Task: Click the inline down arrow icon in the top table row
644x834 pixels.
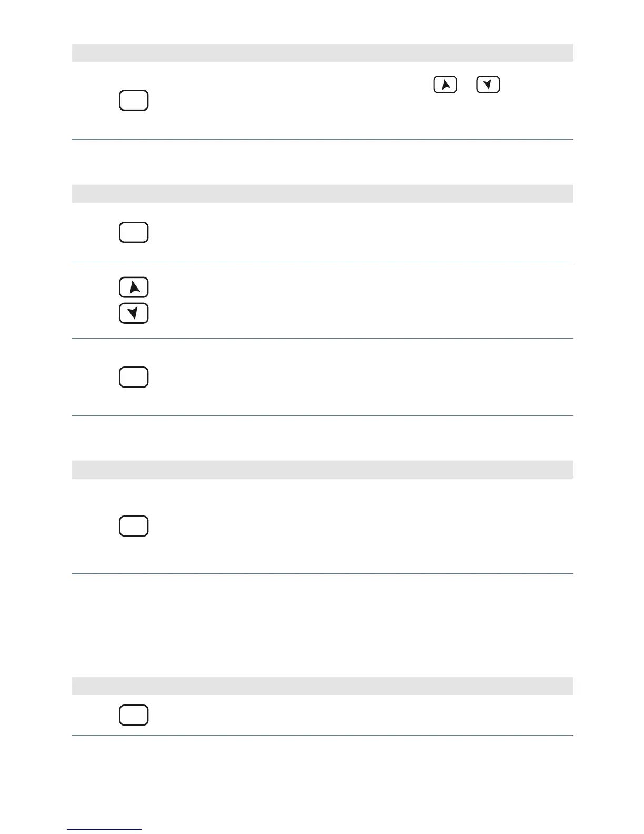Action: [488, 85]
